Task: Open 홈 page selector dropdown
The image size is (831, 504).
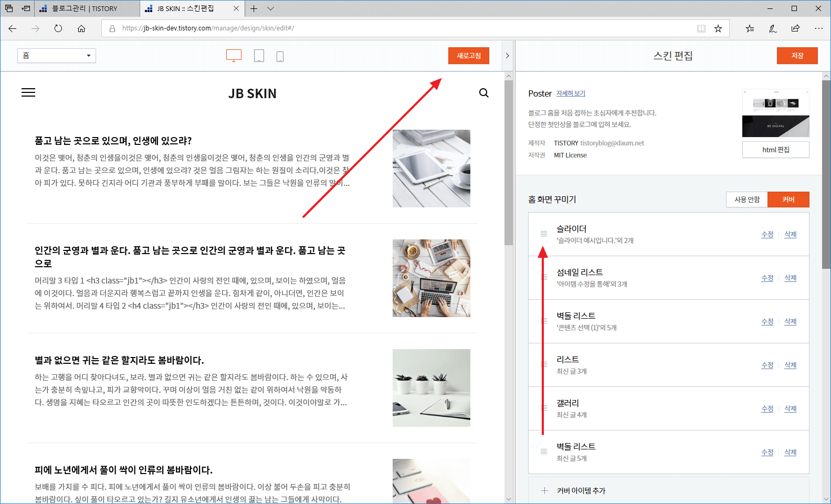Action: [x=57, y=56]
